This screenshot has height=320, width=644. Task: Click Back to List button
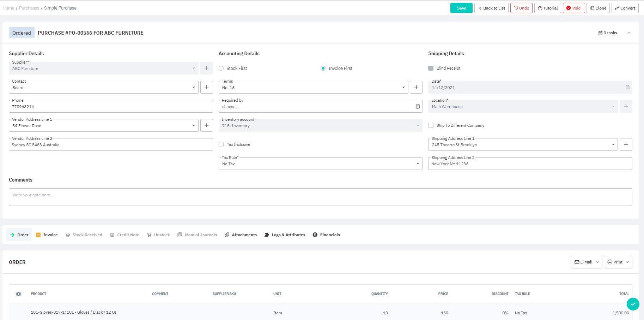click(491, 8)
